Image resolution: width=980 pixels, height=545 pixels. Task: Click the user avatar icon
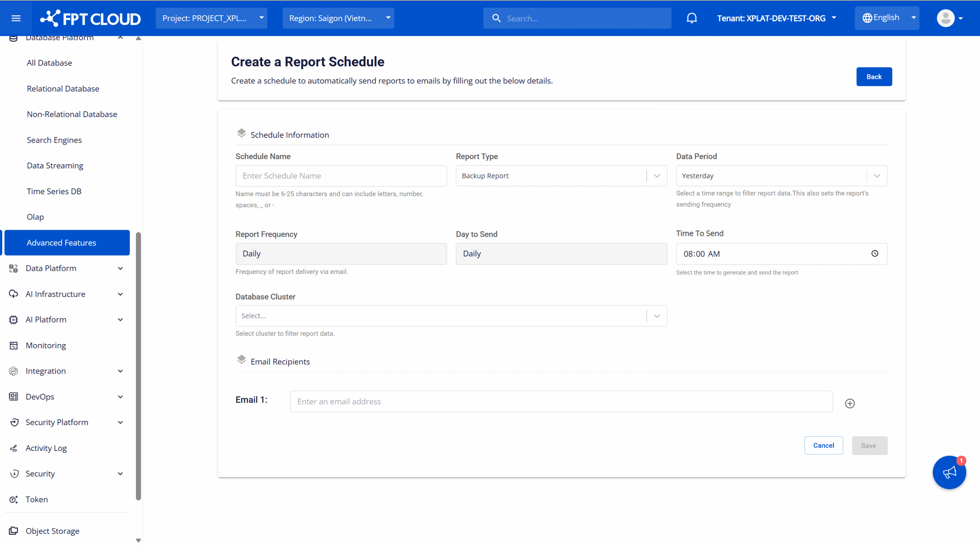[946, 18]
